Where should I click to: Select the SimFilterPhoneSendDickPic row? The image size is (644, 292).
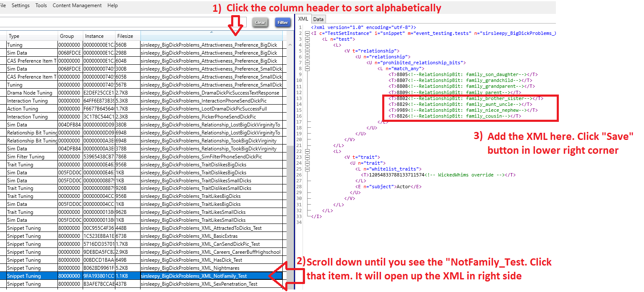(143, 157)
